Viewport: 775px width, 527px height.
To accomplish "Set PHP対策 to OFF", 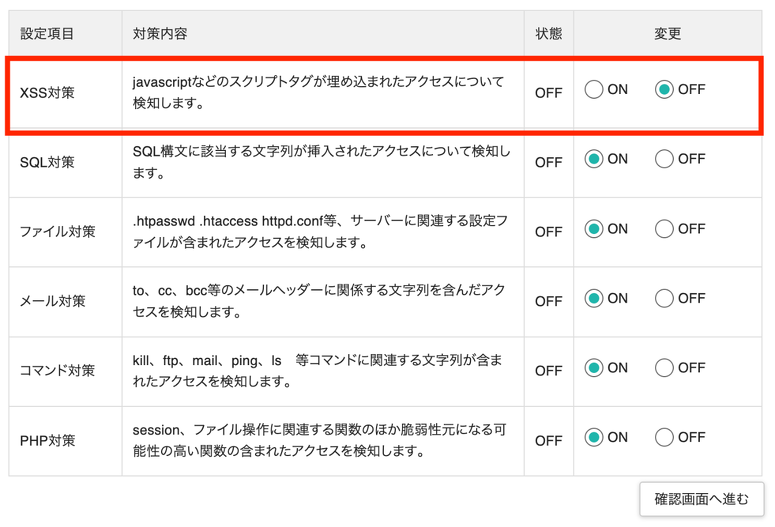I will tap(664, 437).
